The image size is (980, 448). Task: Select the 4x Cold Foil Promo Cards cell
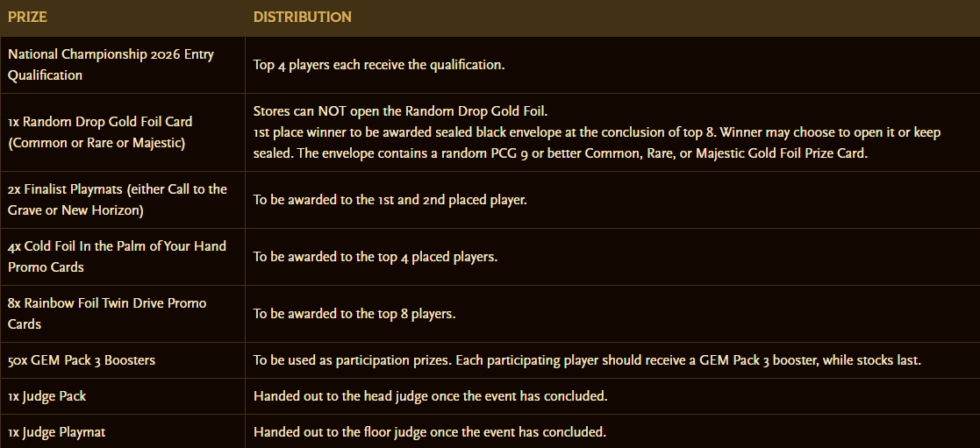click(x=117, y=257)
